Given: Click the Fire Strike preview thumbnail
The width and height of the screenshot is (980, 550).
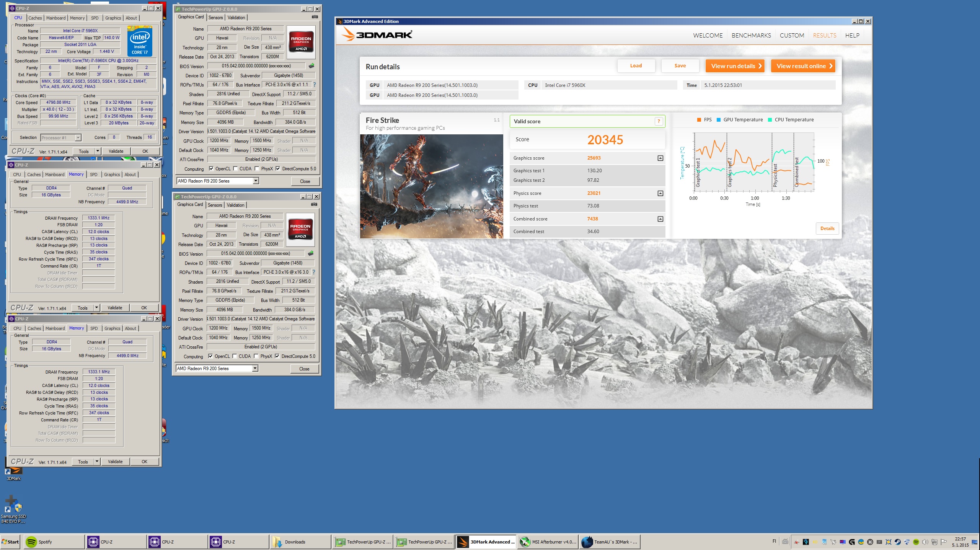Looking at the screenshot, I should pos(432,186).
